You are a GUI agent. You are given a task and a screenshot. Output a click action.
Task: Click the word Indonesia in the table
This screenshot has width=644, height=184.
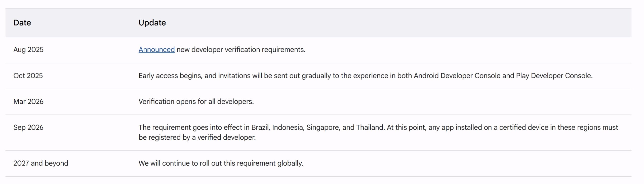click(x=288, y=128)
